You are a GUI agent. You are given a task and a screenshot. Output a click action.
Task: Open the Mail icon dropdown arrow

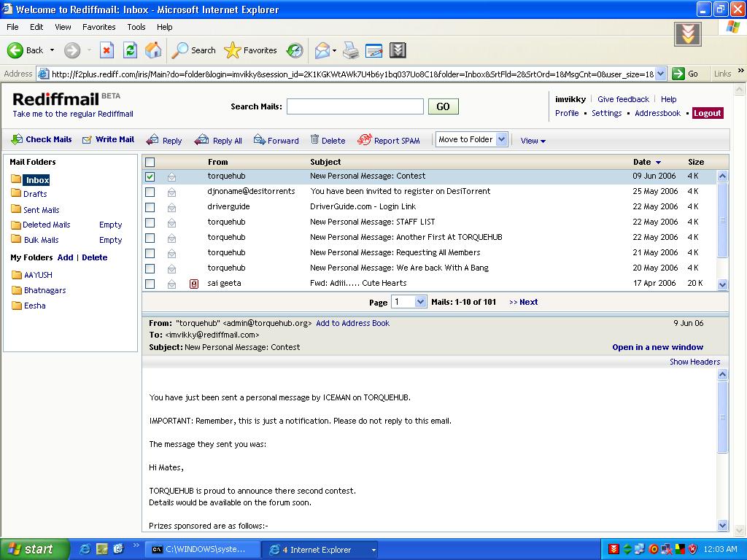334,50
